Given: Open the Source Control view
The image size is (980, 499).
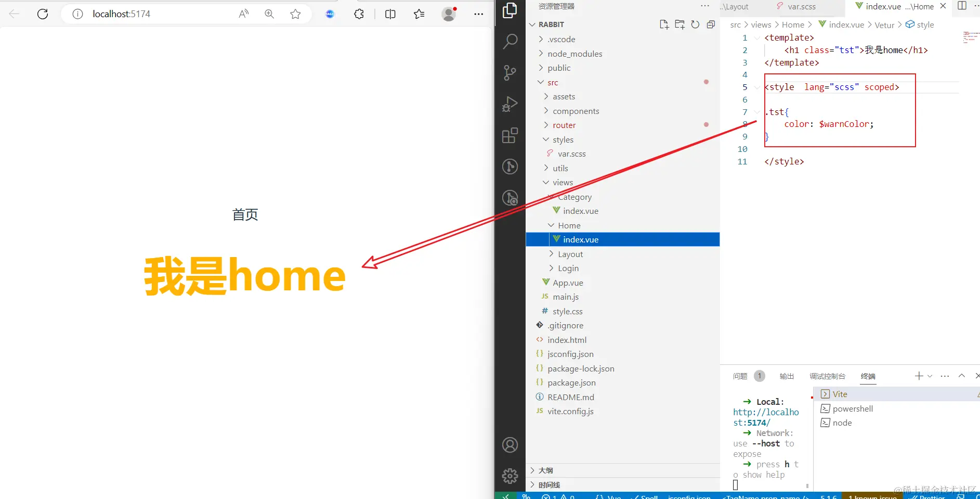Looking at the screenshot, I should tap(510, 73).
